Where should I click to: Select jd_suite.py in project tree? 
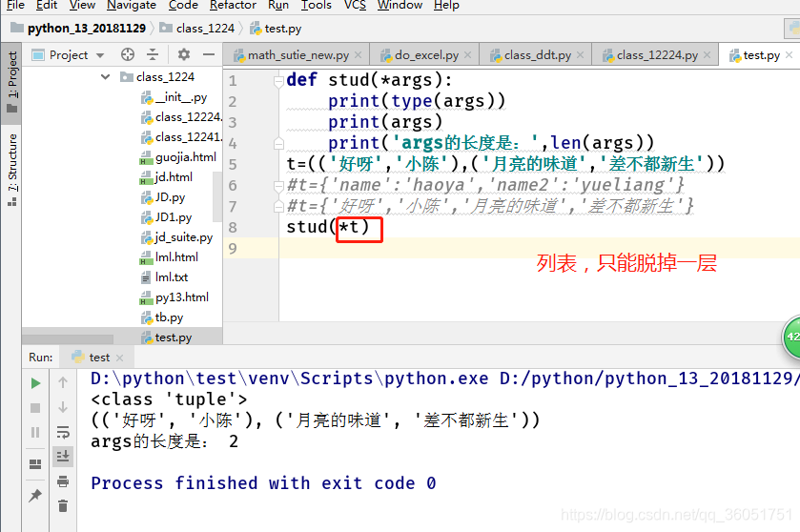point(176,237)
